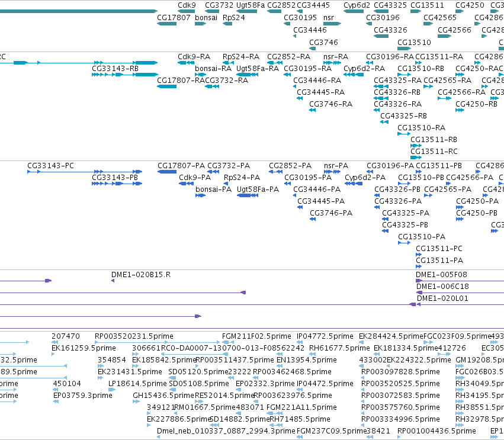The height and width of the screenshot is (440, 504).
Task: Choose EST GH15436.5prime
Action: [163, 396]
